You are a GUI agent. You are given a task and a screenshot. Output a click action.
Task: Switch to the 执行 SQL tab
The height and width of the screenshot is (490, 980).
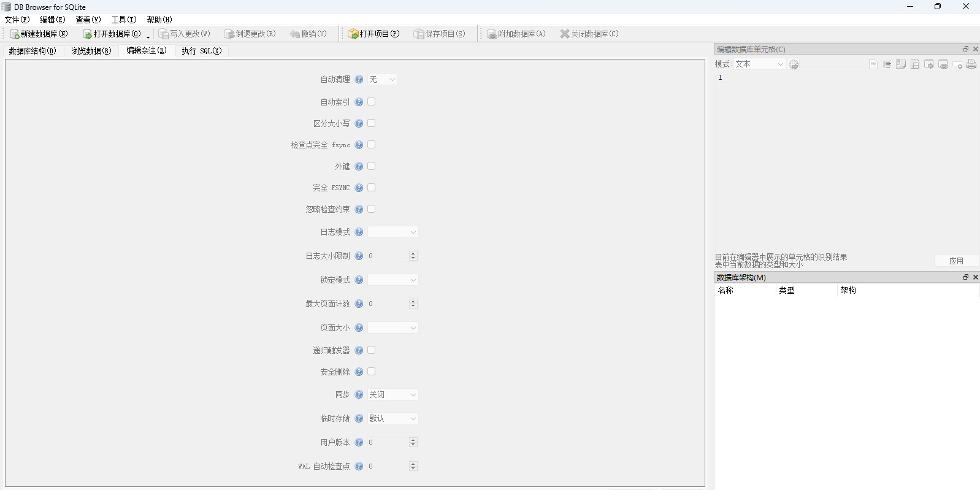[x=202, y=51]
